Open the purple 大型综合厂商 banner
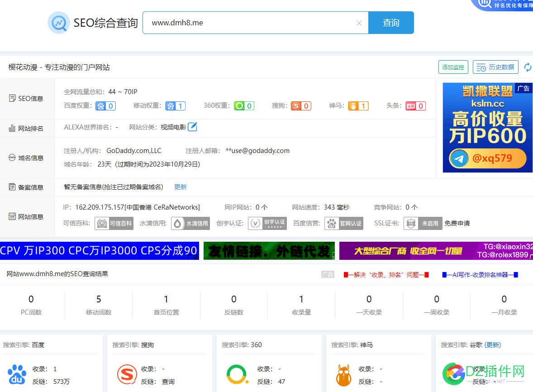Viewport: 533px width, 392px height. pos(436,251)
